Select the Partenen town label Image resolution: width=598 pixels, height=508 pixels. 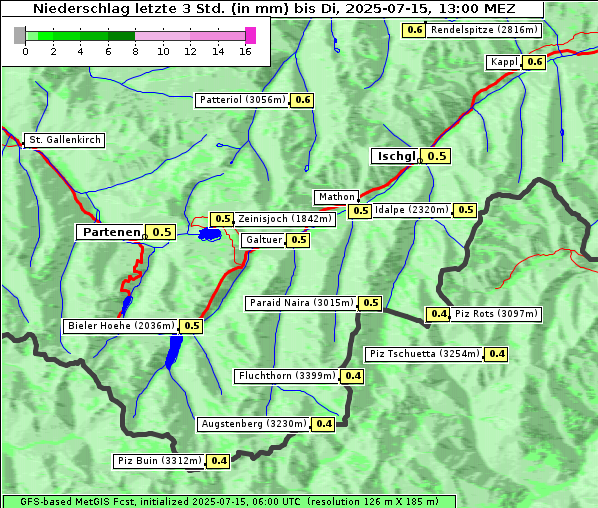pyautogui.click(x=111, y=232)
